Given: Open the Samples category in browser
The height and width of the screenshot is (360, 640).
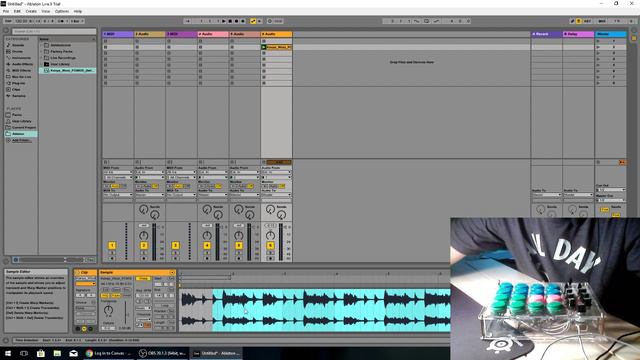Looking at the screenshot, I should pyautogui.click(x=18, y=96).
